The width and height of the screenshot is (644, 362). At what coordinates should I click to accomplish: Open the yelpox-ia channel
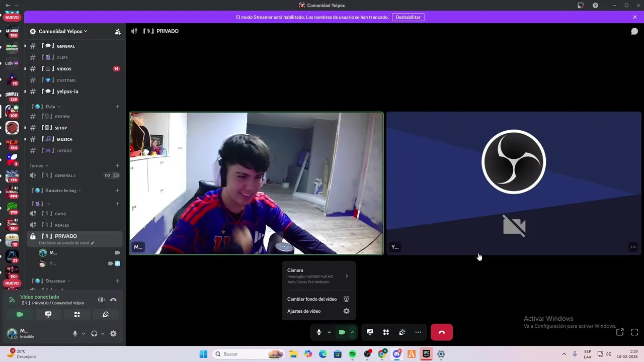(x=74, y=92)
